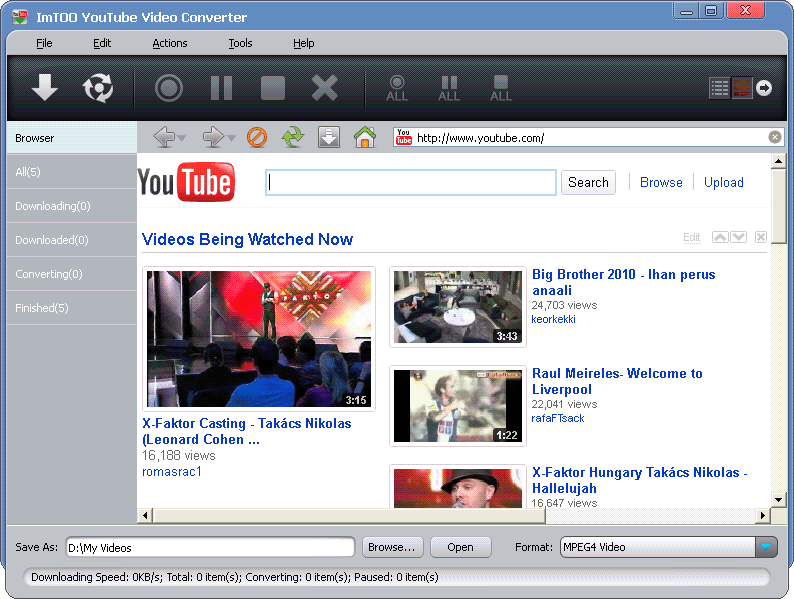This screenshot has width=794, height=599.
Task: Stop page loading with orange stop icon
Action: click(257, 137)
